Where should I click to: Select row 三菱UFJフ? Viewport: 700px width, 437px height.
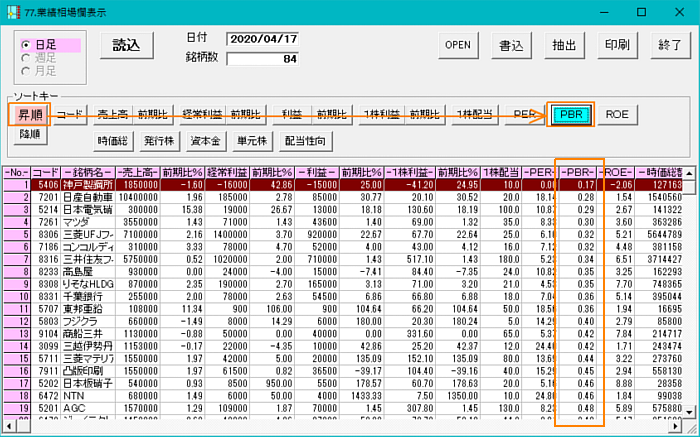click(343, 234)
